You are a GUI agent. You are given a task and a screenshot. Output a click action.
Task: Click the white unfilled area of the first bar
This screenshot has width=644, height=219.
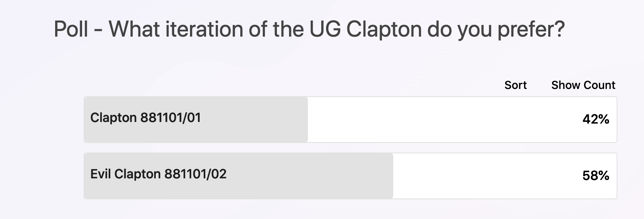443,120
